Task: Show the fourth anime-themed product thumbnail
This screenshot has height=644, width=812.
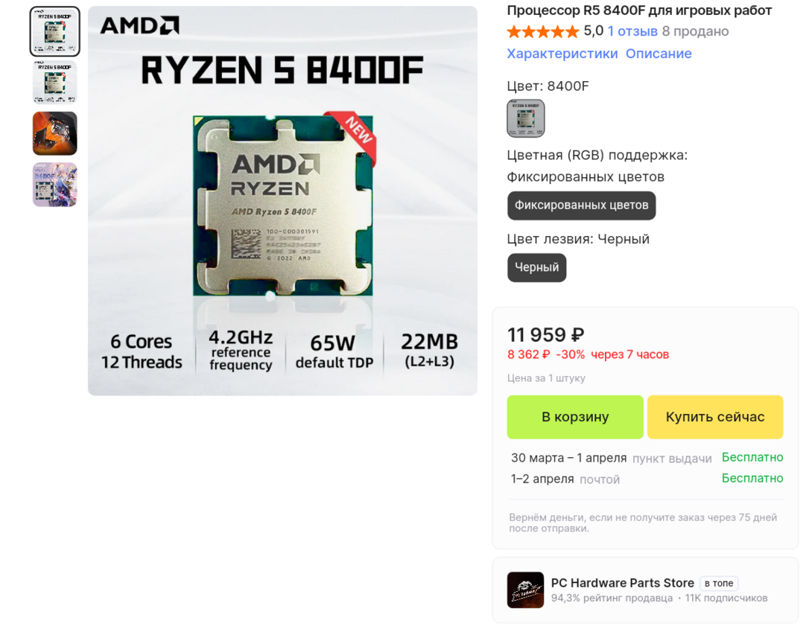Action: click(55, 185)
